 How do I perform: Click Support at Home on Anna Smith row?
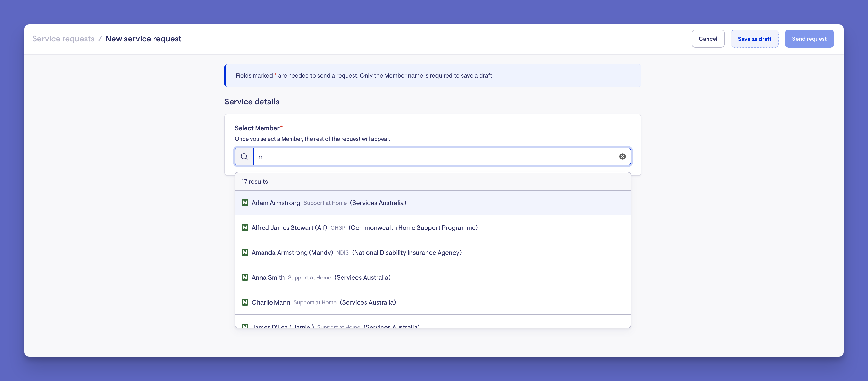(309, 278)
